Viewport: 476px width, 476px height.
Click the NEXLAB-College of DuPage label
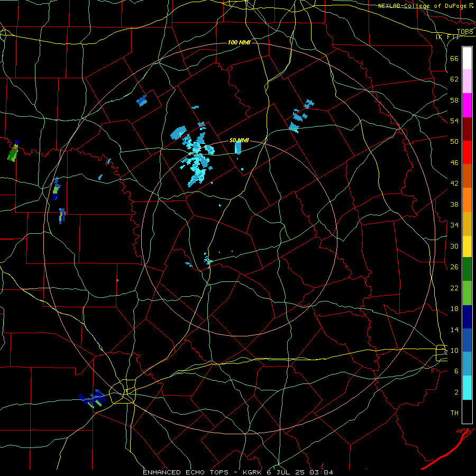423,6
